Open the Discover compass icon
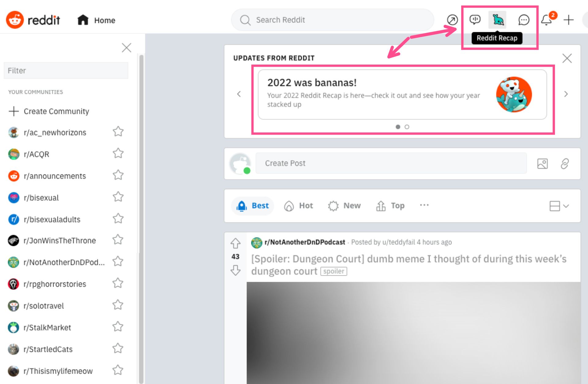 tap(452, 20)
